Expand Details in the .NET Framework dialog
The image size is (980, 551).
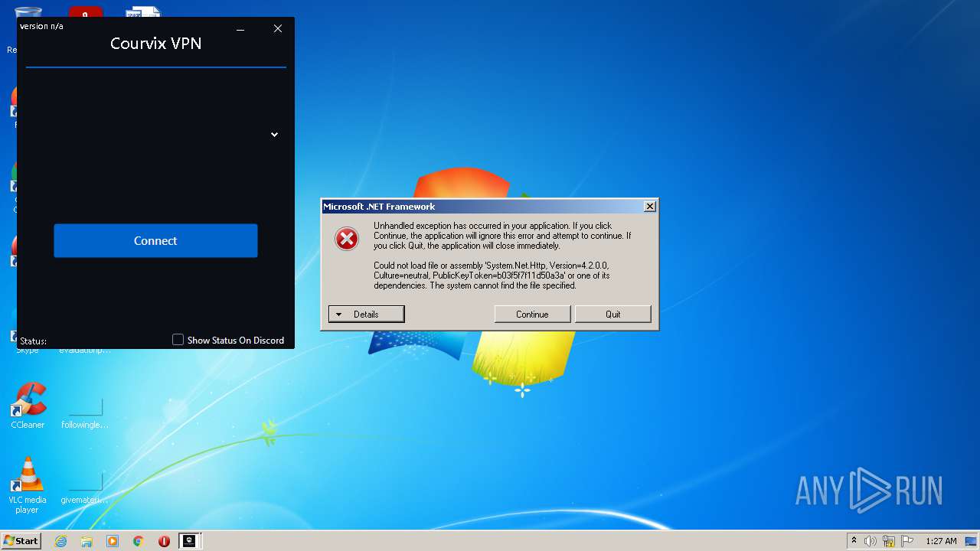tap(366, 315)
